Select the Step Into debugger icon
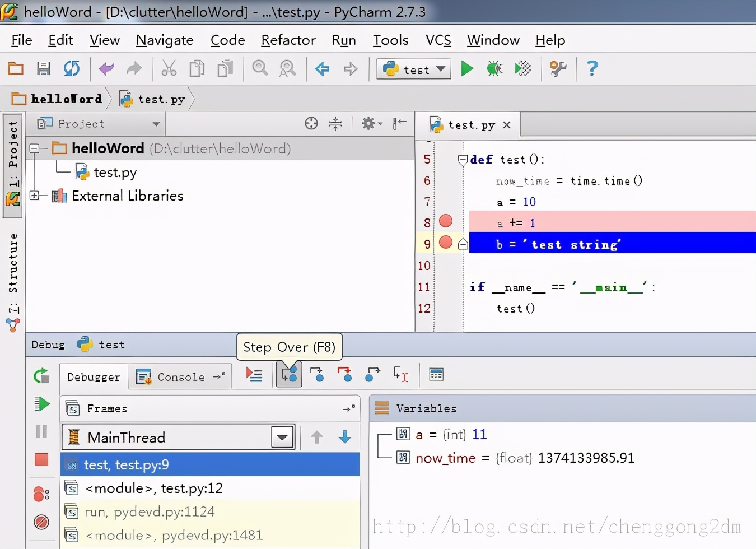 318,375
